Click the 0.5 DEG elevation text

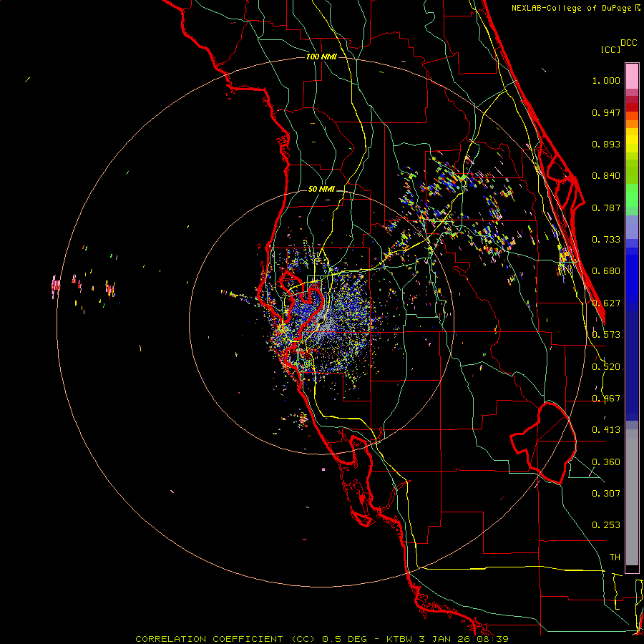(344, 639)
